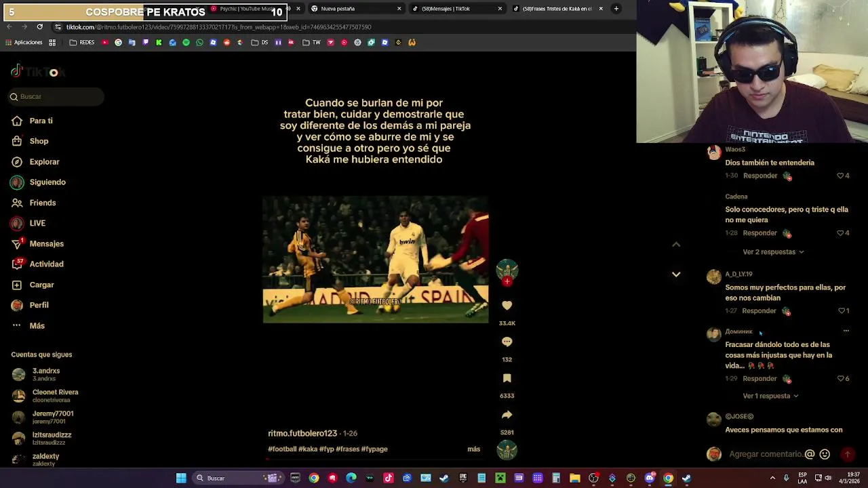Like the A_D_LY.19 comment heart
Viewport: 868px width, 488px height.
coord(842,311)
